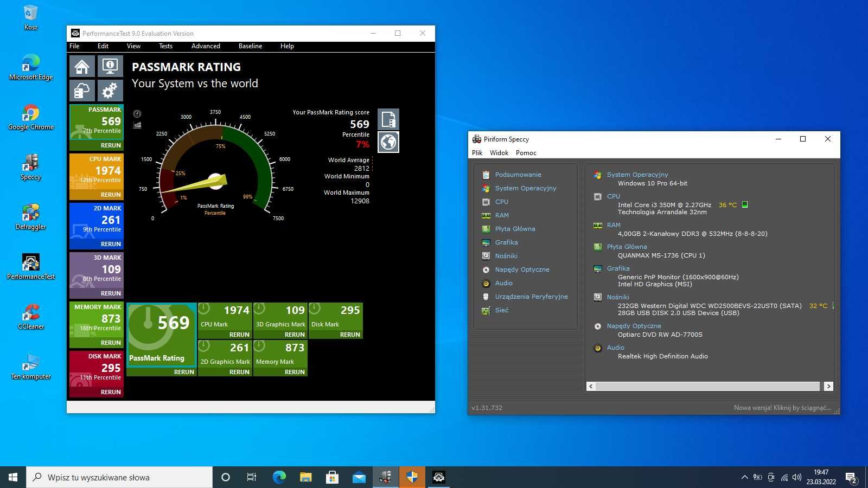The width and height of the screenshot is (868, 488).
Task: Select System Operacyjny in the Speccy sidebar
Action: pos(526,188)
